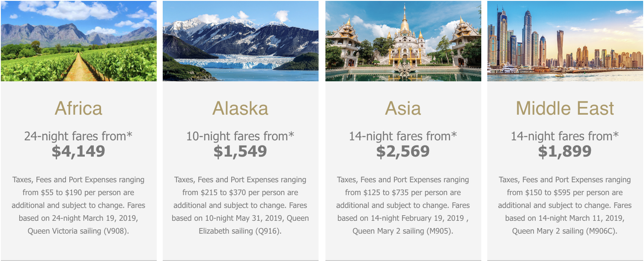Viewport: 644px width, 261px height.
Task: Click the $1,549 Alaska fare price
Action: (240, 151)
